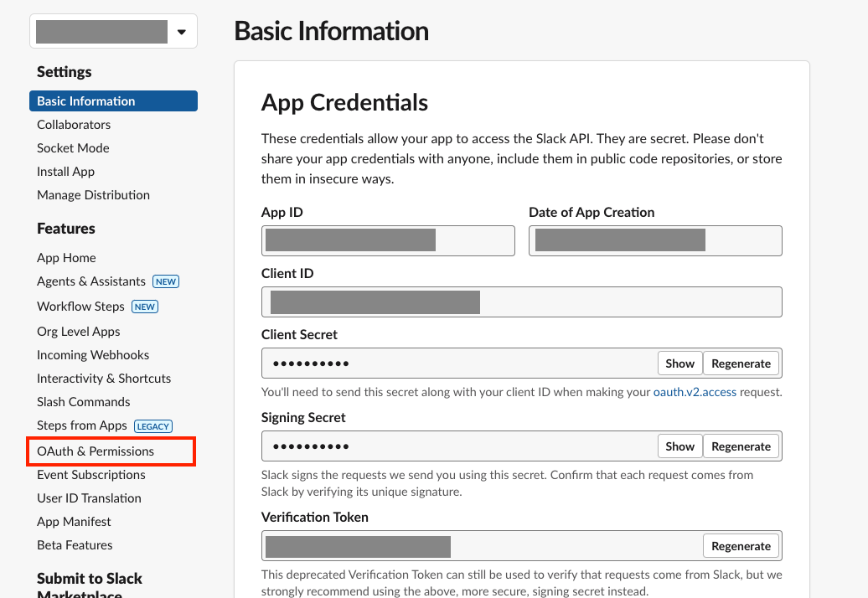Screen dimensions: 868x598
Task: Follow the oauth.v2.access link
Action: tap(695, 392)
